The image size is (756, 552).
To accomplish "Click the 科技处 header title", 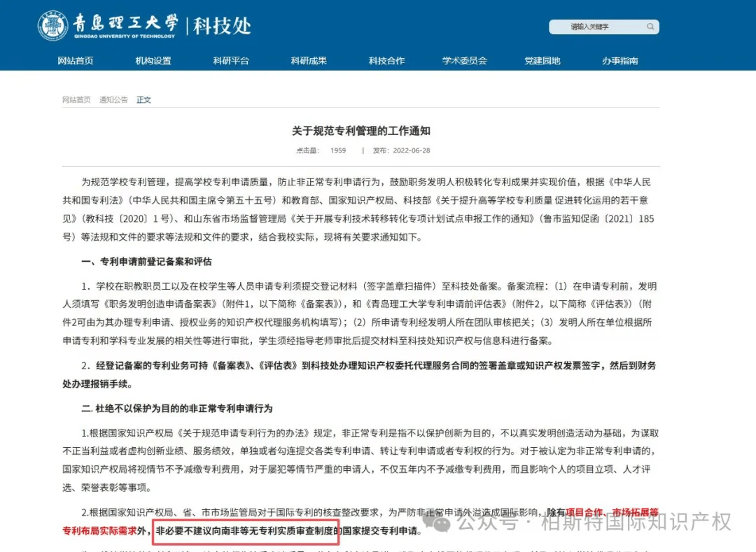I will (223, 26).
